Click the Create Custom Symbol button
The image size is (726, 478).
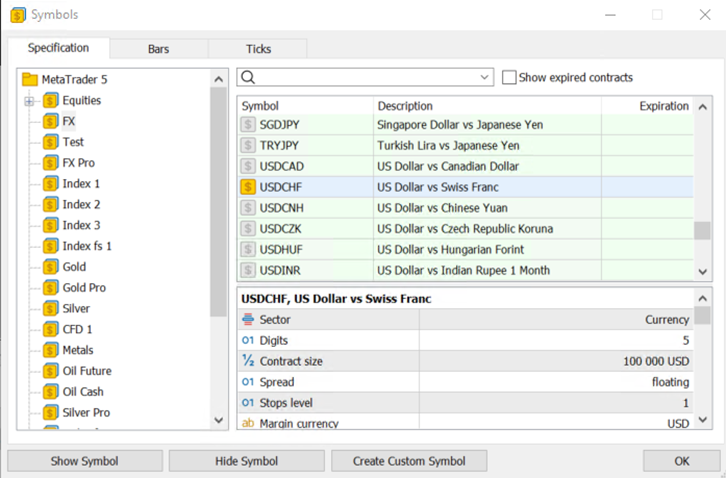click(408, 461)
